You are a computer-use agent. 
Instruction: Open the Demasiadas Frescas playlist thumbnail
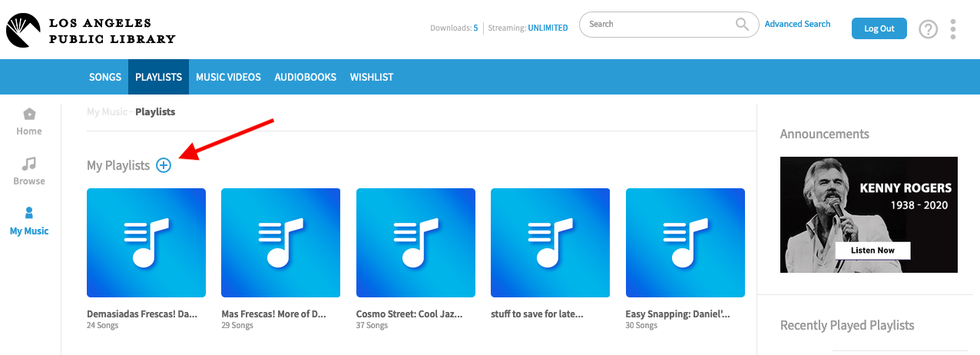[146, 243]
